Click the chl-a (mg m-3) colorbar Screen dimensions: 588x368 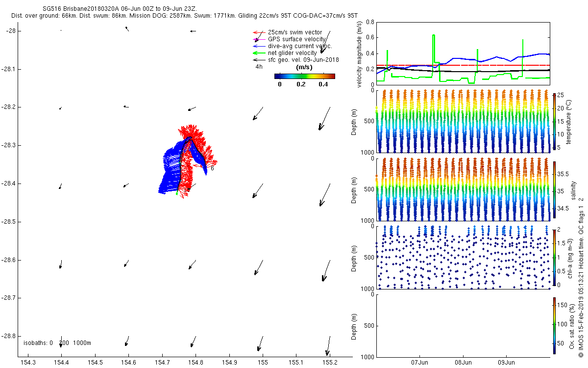pos(554,257)
